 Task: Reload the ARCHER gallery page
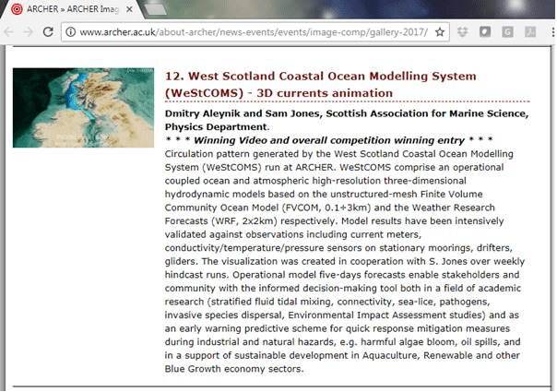click(x=50, y=32)
